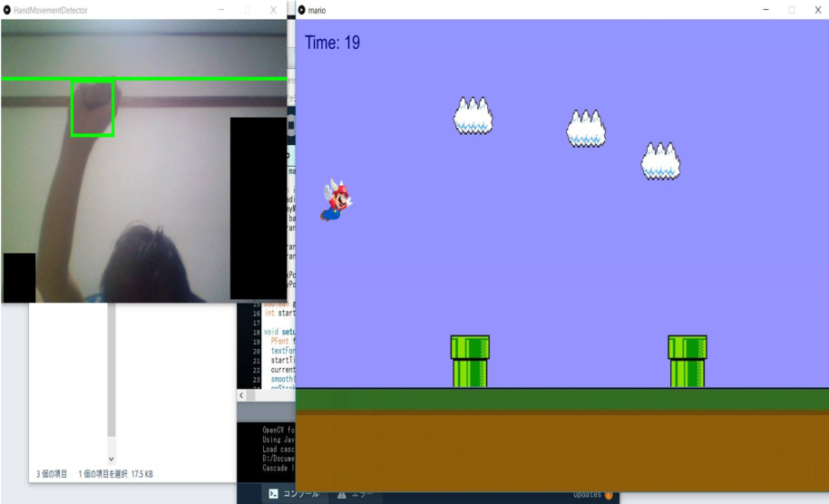Viewport: 829px width, 504px height.
Task: Click the green hand detection box
Action: click(93, 108)
